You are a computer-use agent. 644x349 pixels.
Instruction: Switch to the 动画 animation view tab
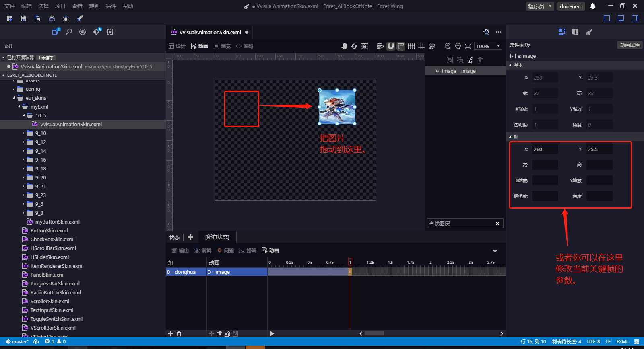200,46
